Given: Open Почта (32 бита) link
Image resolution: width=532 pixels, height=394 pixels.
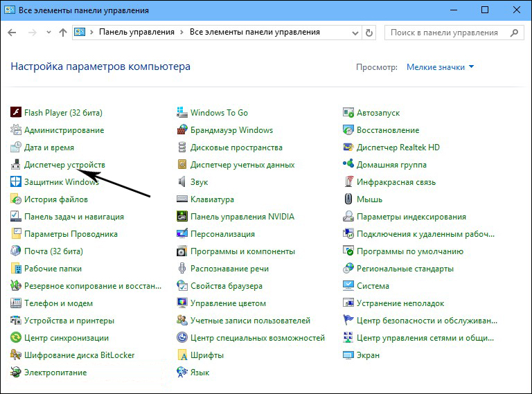Looking at the screenshot, I should tap(53, 251).
